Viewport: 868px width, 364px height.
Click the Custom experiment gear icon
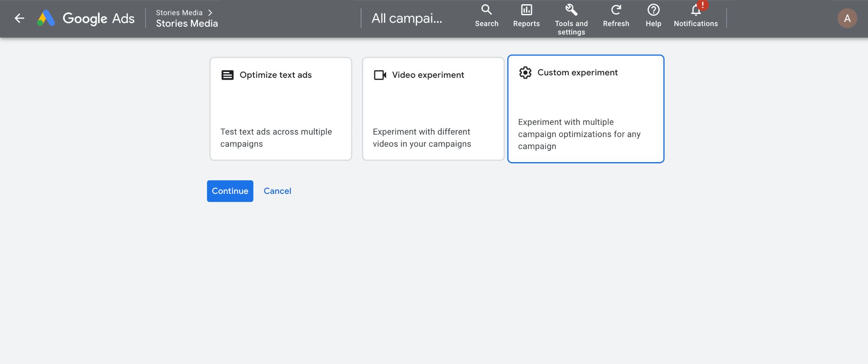pyautogui.click(x=525, y=72)
